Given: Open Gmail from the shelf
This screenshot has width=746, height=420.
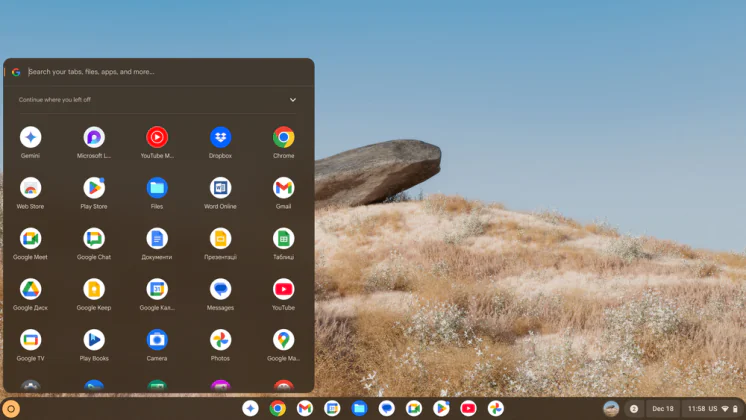Looking at the screenshot, I should [305, 408].
